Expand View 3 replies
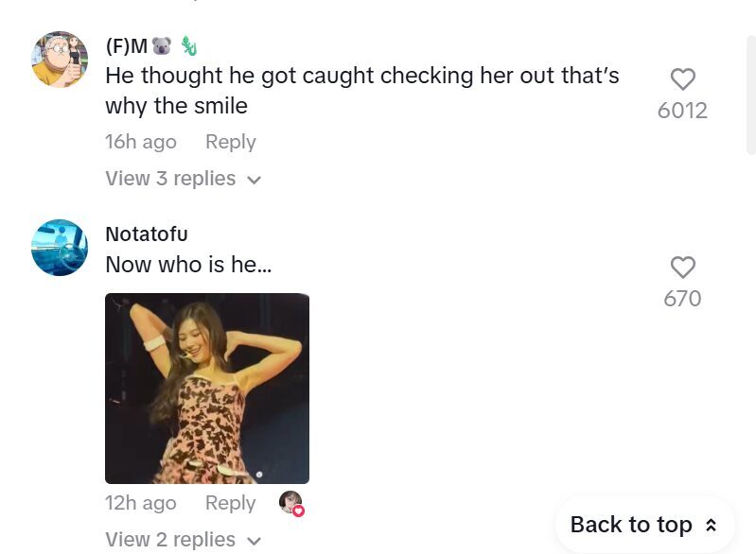 click(x=170, y=179)
